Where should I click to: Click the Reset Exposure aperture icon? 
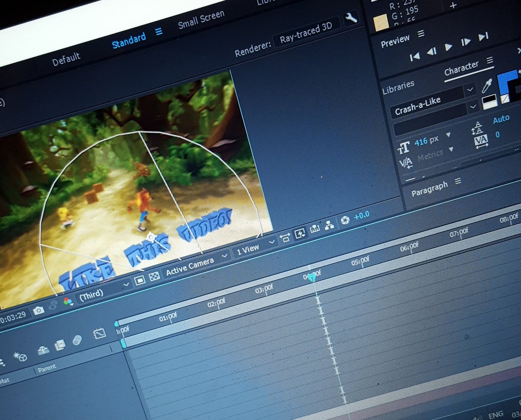coord(345,220)
